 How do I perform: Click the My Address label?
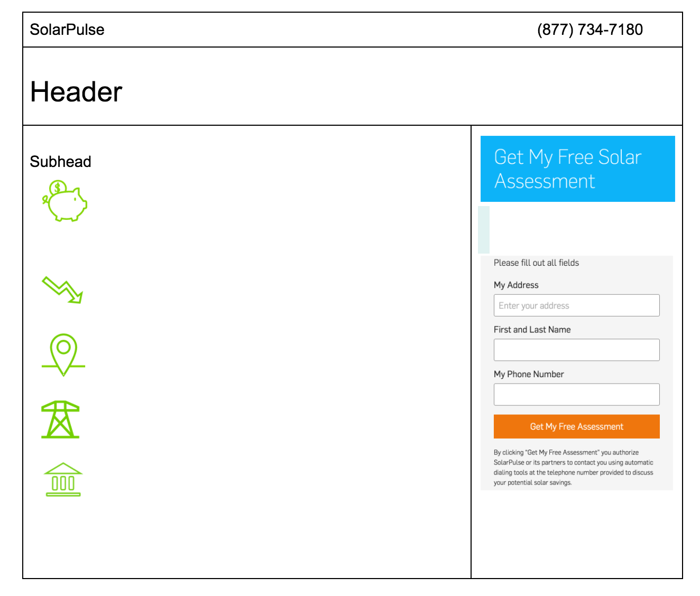coord(516,285)
